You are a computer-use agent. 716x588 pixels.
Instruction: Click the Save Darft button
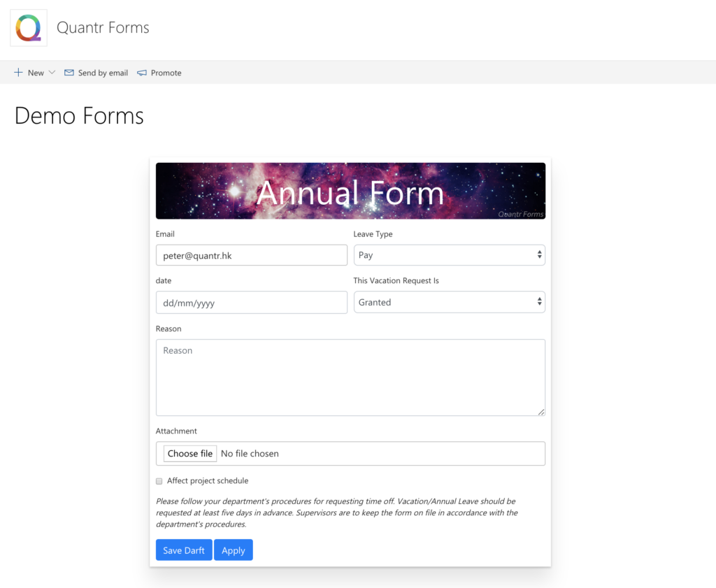tap(184, 550)
